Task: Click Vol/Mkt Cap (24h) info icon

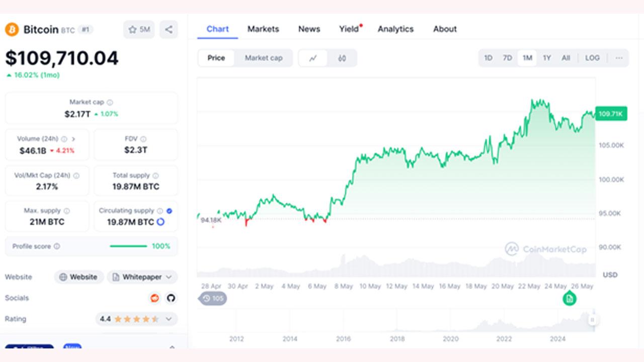Action: pyautogui.click(x=76, y=175)
